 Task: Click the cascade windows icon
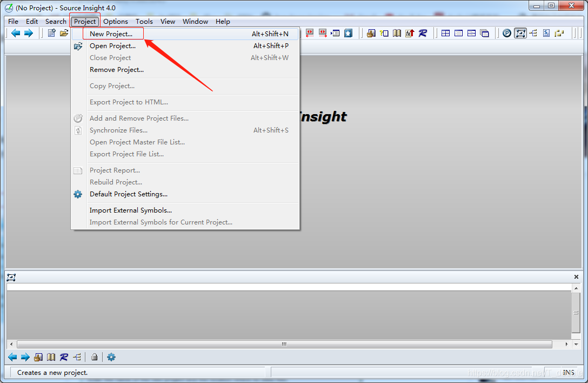pos(484,33)
